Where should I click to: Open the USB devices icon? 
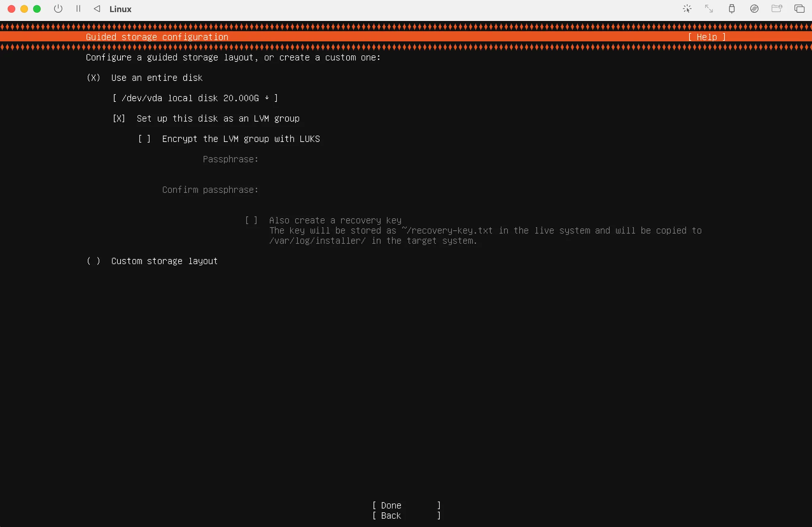tap(732, 9)
